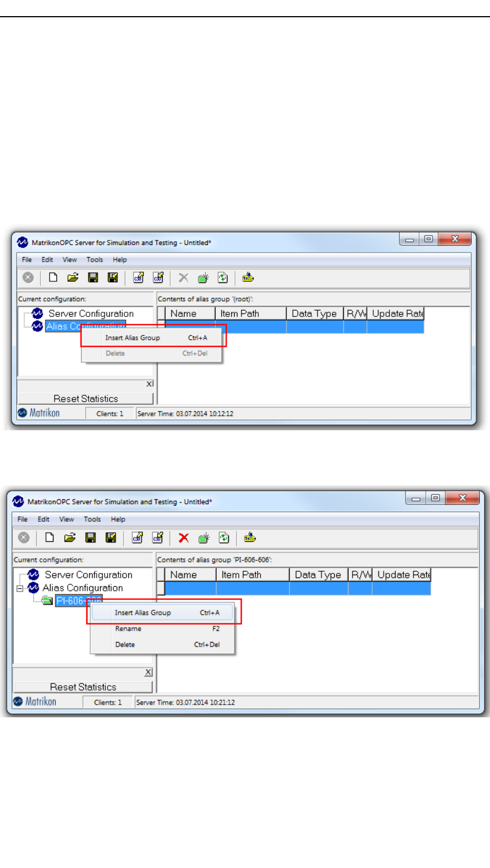Image resolution: width=490 pixels, height=868 pixels.
Task: Select Alias Configuration in 'PI-606-606' window tree
Action: click(83, 588)
